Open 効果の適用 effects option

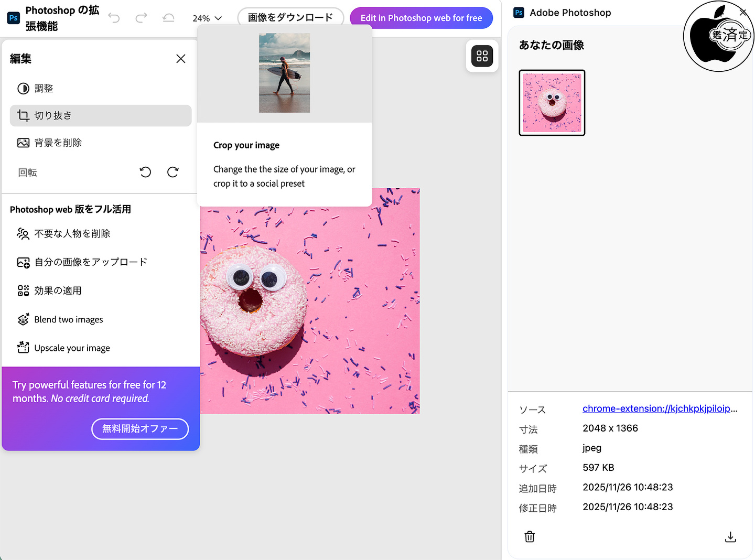pos(58,290)
